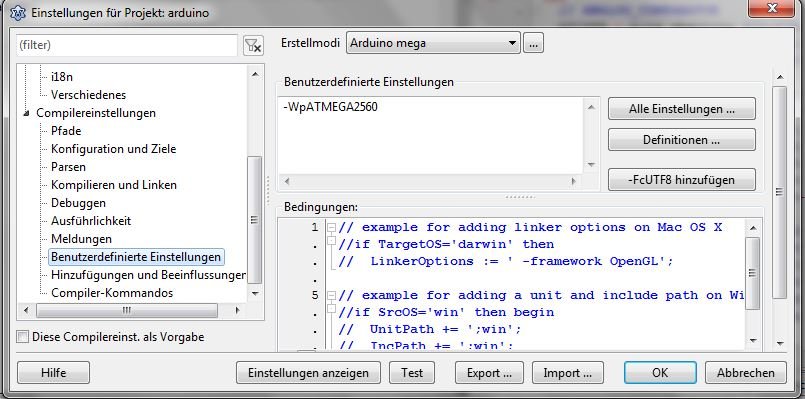Screen dimensions: 805x399
Task: Click in the custom options text box
Action: point(431,136)
